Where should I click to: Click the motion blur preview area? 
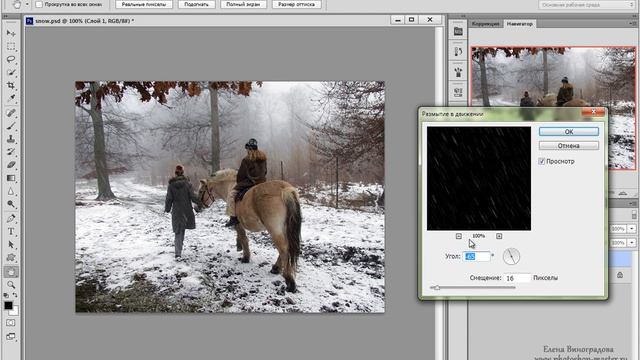479,178
